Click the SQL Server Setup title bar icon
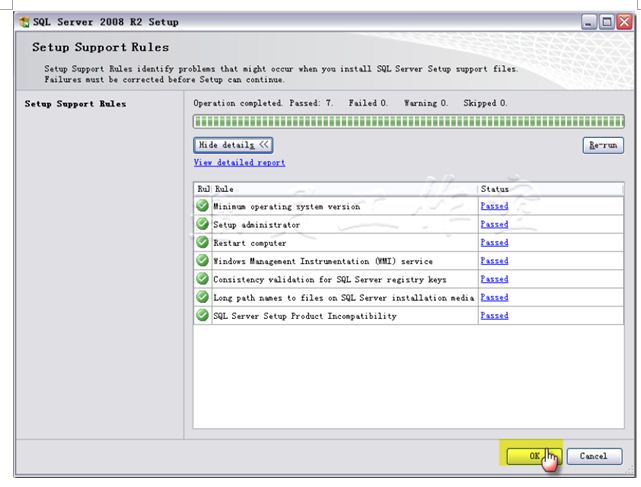 [25, 22]
